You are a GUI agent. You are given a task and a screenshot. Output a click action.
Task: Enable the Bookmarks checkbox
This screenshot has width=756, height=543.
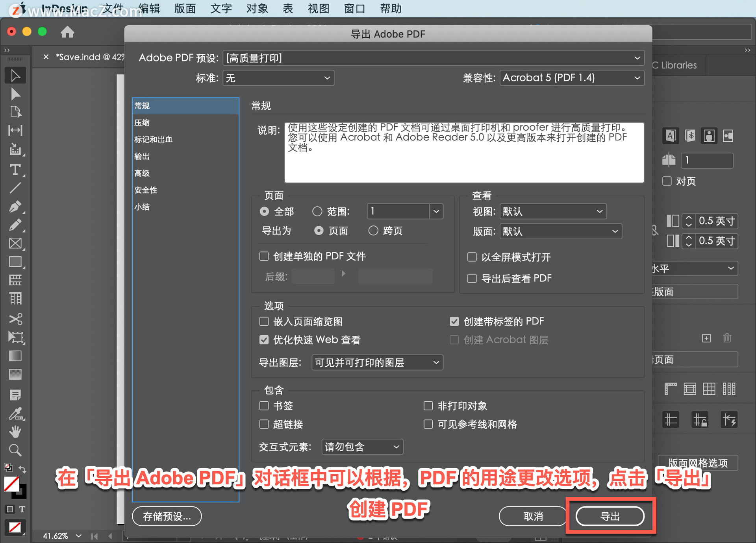pyautogui.click(x=264, y=406)
